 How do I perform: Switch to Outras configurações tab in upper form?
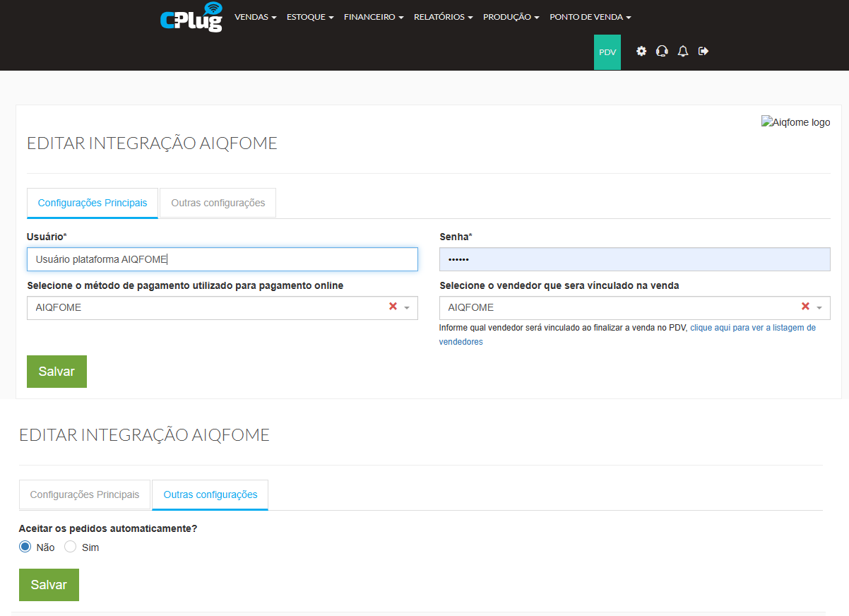pyautogui.click(x=218, y=203)
